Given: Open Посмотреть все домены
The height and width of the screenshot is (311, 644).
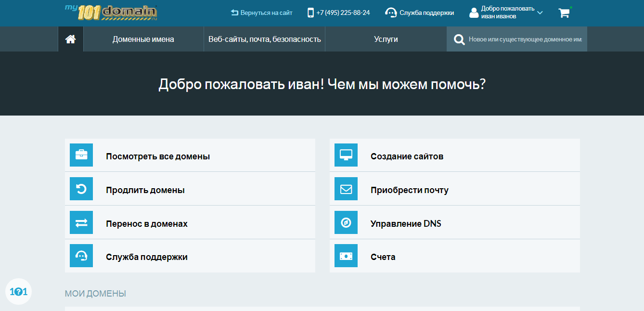Looking at the screenshot, I should (158, 156).
